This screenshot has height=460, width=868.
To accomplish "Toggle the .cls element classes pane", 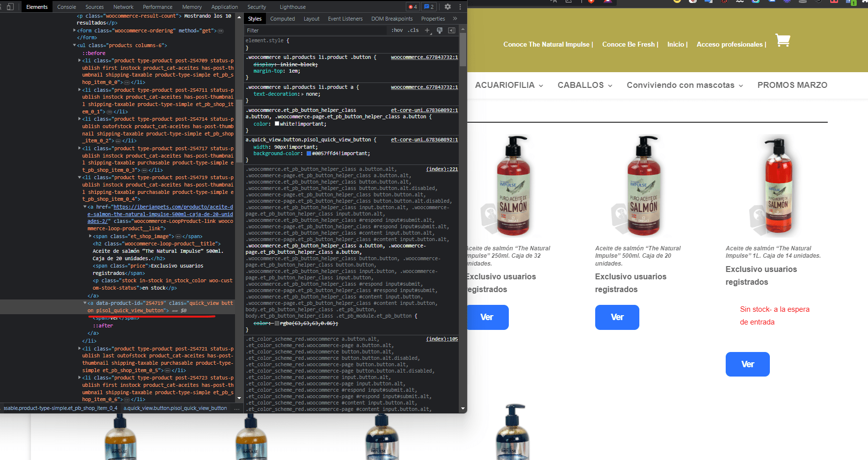I will tap(414, 30).
